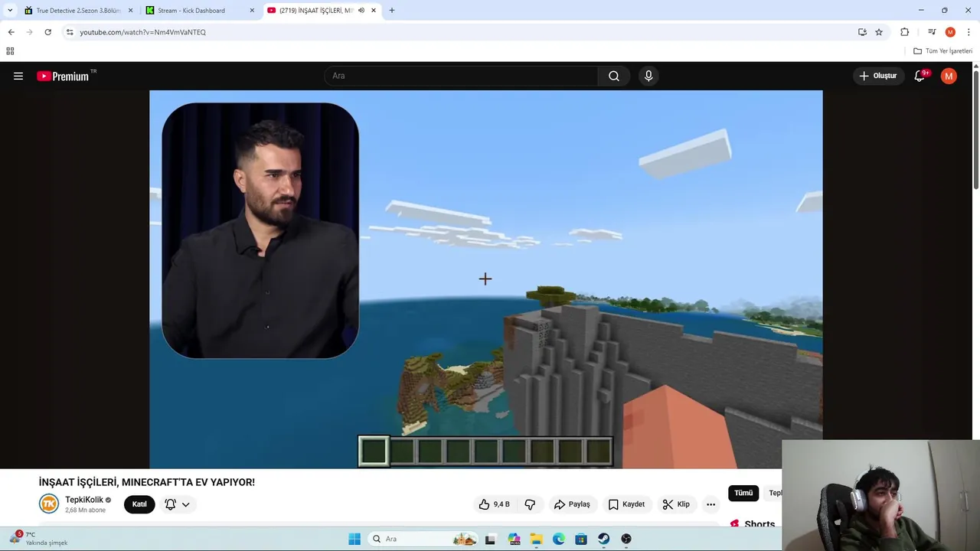Click the video player to pause playback
Viewport: 980px width, 551px height.
tap(485, 279)
